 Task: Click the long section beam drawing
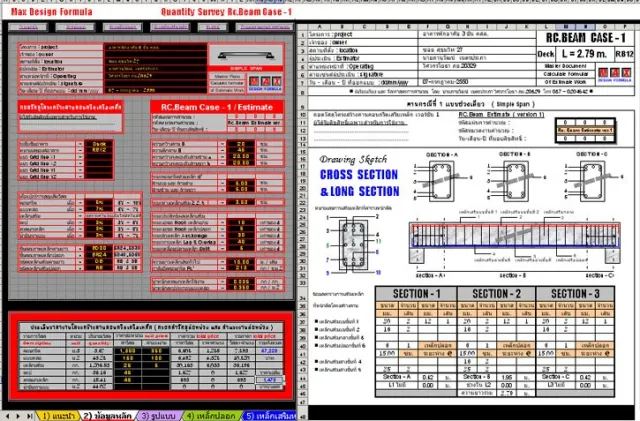click(515, 242)
